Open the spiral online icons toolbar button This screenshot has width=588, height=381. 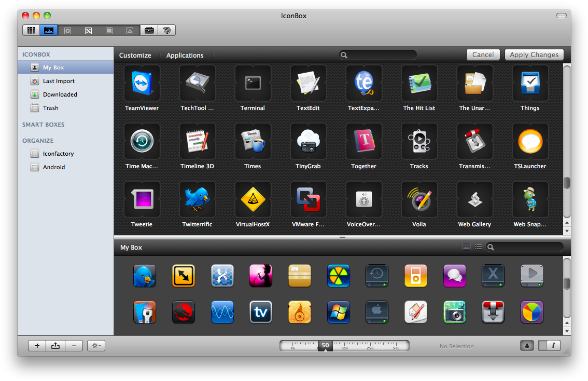(167, 31)
